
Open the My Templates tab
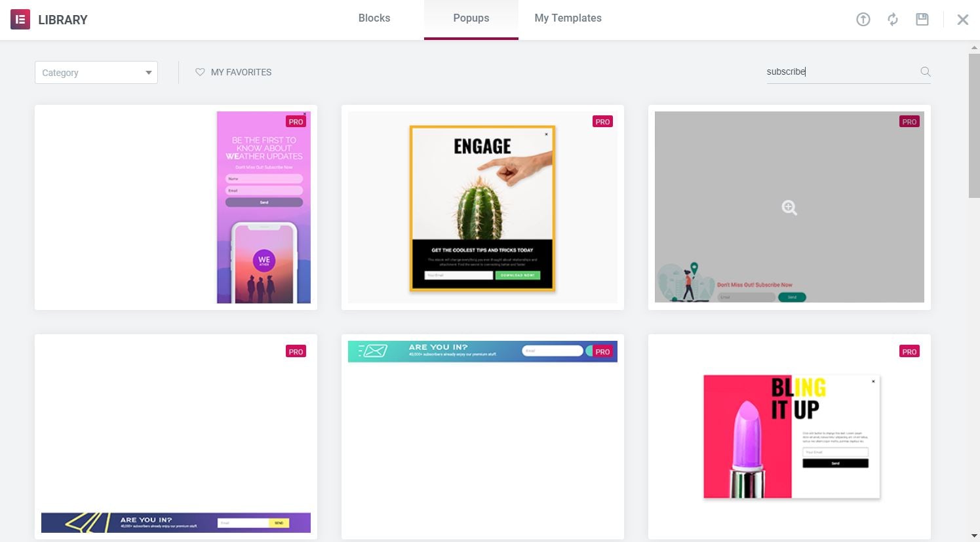568,18
